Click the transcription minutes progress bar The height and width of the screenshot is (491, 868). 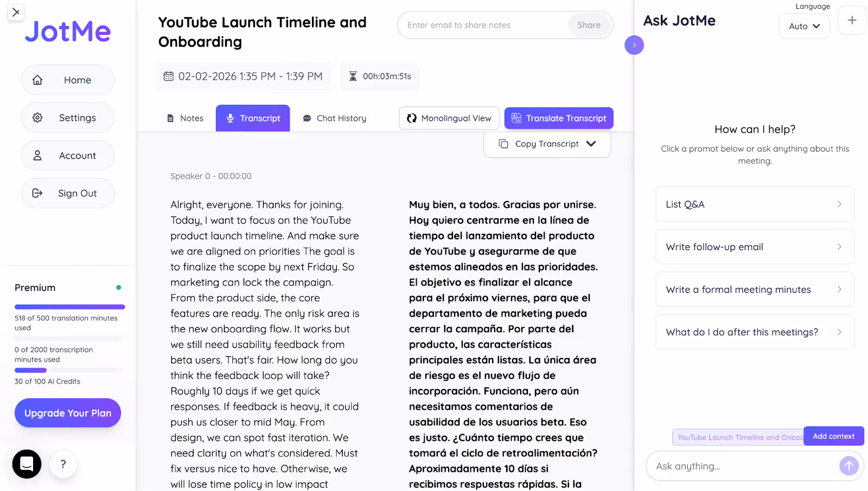[69, 339]
